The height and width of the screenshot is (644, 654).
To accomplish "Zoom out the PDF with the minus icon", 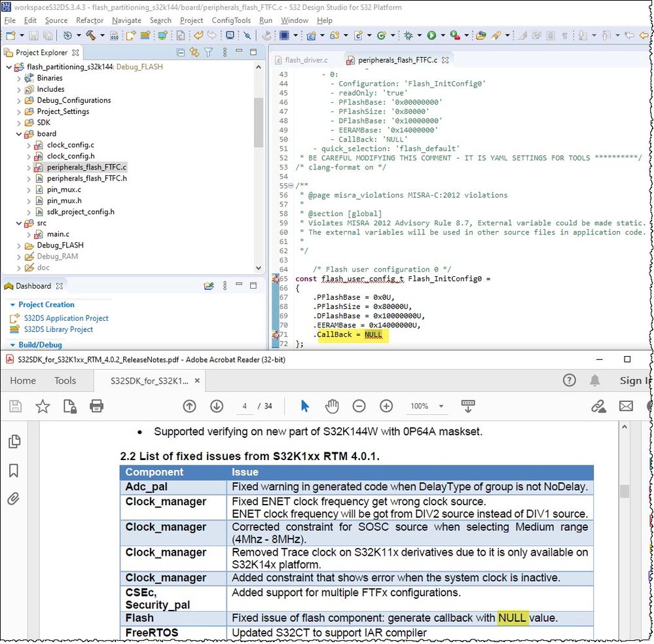I will coord(359,406).
